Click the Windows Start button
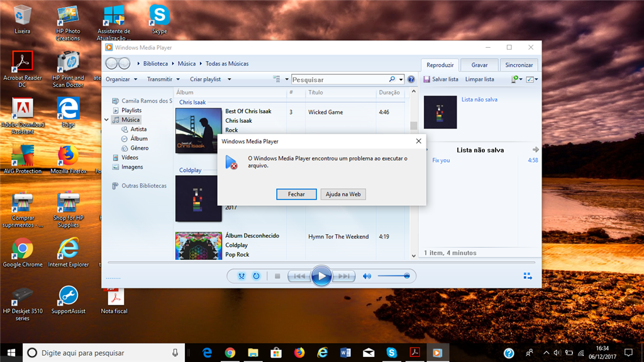 pyautogui.click(x=11, y=353)
